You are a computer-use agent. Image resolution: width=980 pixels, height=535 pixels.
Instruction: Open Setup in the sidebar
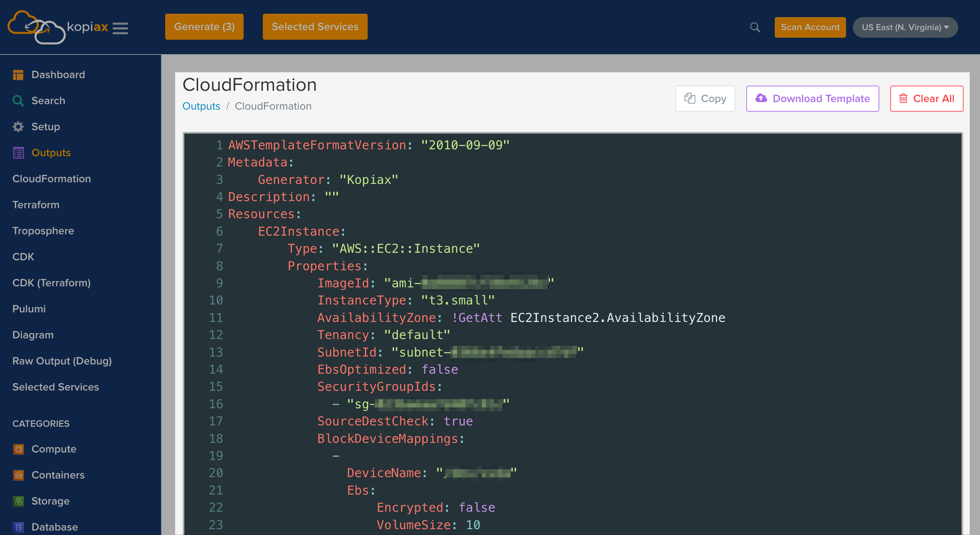click(x=46, y=127)
